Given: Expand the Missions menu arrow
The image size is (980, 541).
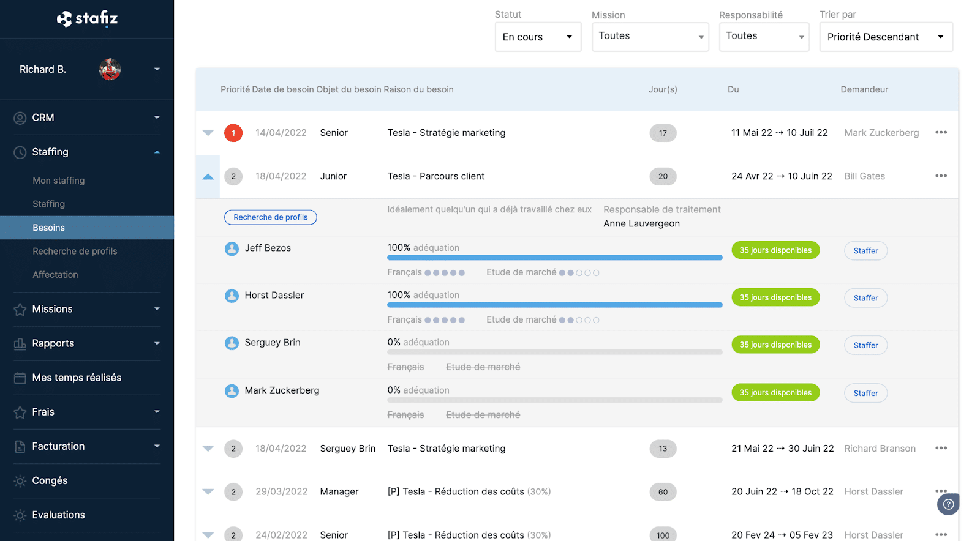Looking at the screenshot, I should (x=157, y=309).
